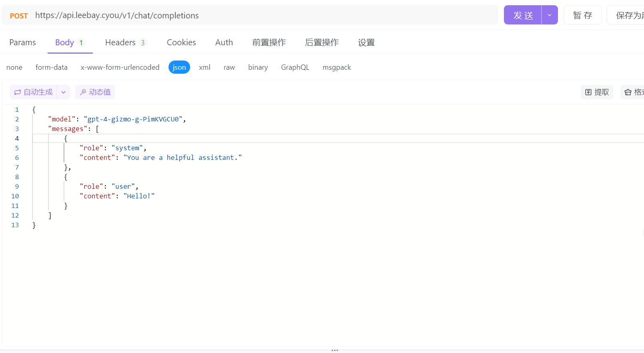Choose the GraphQL body type
Screen dimensions: 644x353
tap(295, 67)
